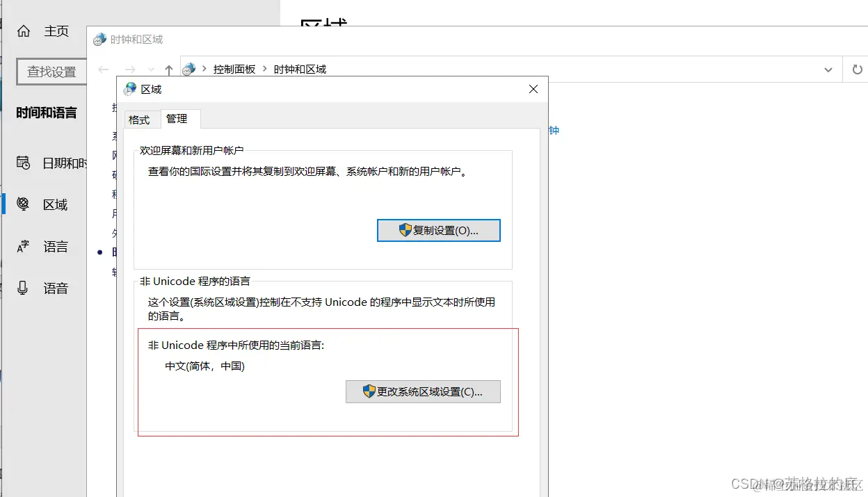
Task: Click the up arrow to go to parent folder
Action: 168,69
